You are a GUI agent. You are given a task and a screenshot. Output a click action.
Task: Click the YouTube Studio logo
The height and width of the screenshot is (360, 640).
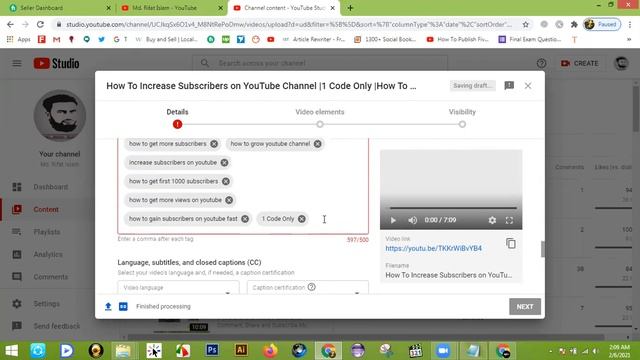56,63
